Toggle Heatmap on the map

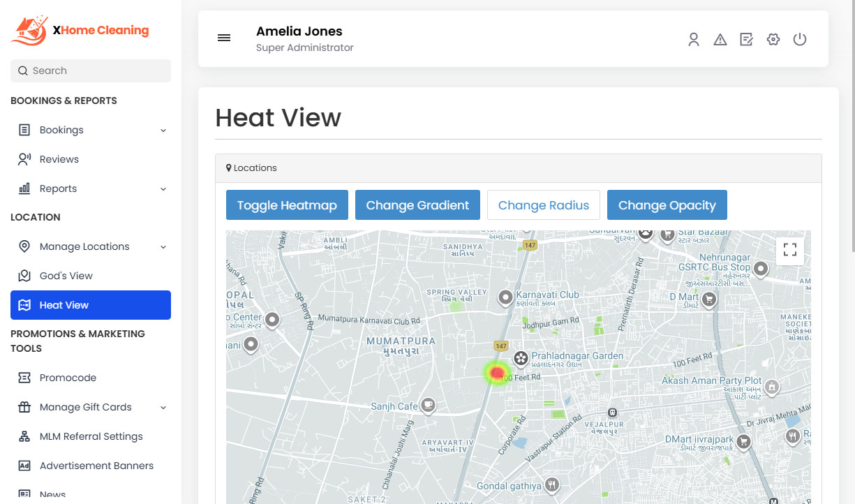coord(287,205)
